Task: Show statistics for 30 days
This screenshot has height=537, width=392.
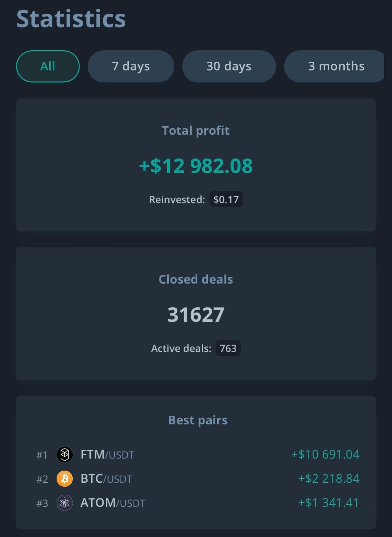Action: 229,66
